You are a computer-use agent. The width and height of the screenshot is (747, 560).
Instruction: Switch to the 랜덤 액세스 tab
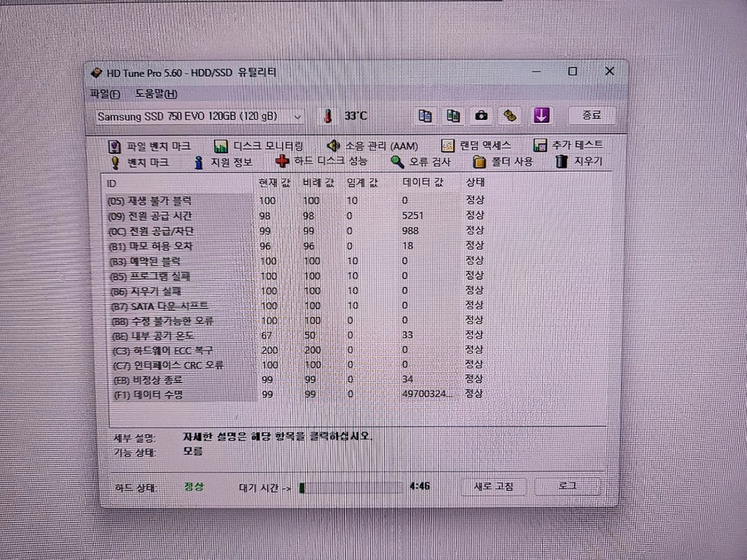476,146
